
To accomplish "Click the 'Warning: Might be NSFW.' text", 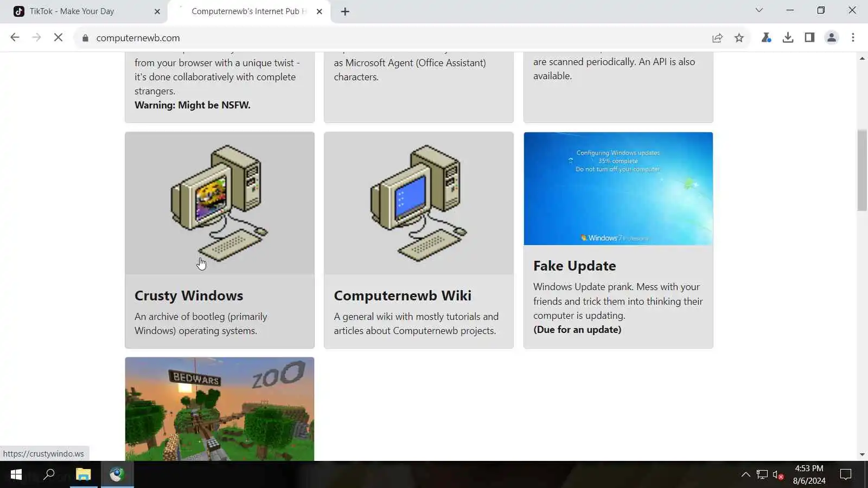I will [x=193, y=105].
